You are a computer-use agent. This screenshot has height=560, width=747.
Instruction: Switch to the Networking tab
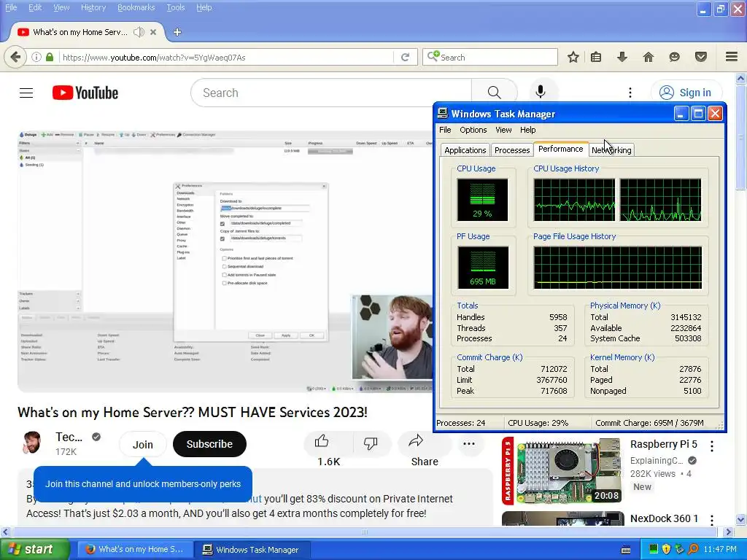tap(611, 150)
